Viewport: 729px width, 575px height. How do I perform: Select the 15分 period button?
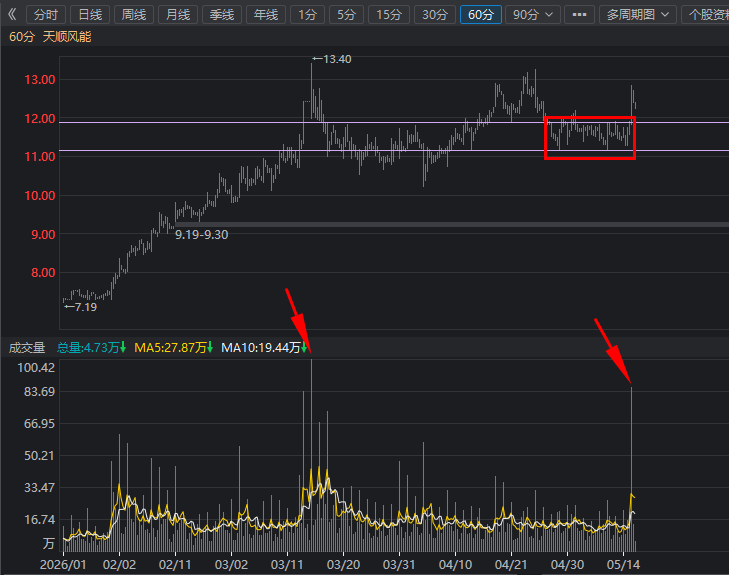tap(389, 15)
